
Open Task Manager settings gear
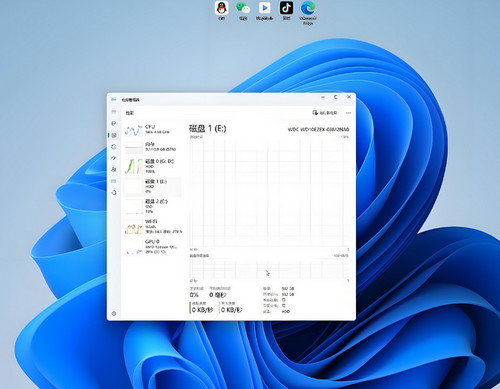point(114,314)
